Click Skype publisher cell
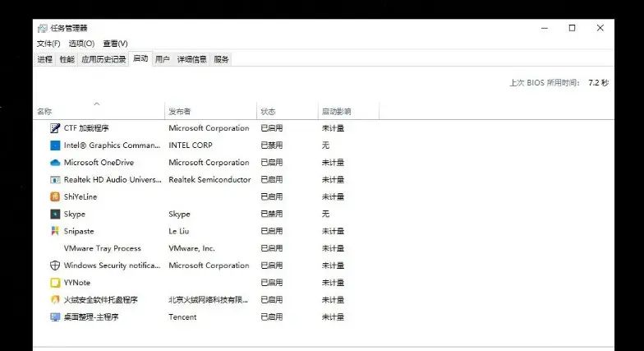The height and width of the screenshot is (351, 644). tap(179, 214)
